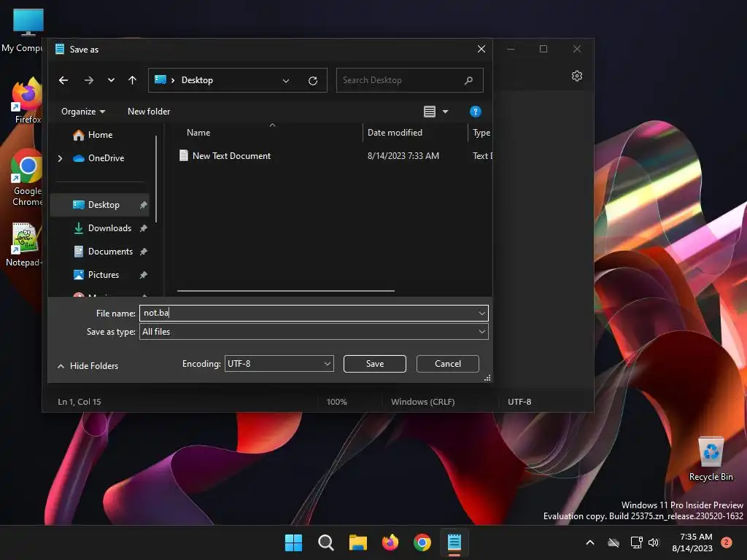Create a New folder
The width and height of the screenshot is (747, 560).
click(x=149, y=112)
